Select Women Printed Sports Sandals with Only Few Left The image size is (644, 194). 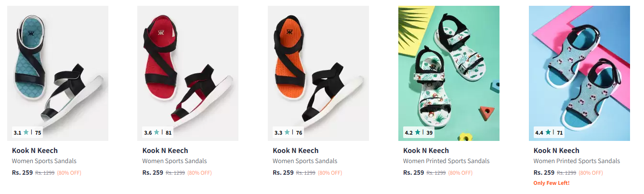pos(577,161)
